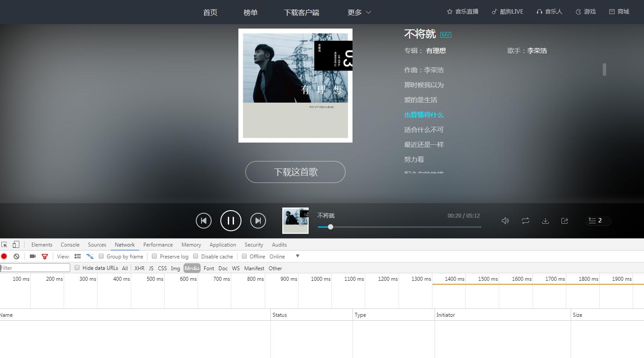Image resolution: width=644 pixels, height=358 pixels.
Task: Enable the Preserve log checkbox
Action: click(155, 256)
